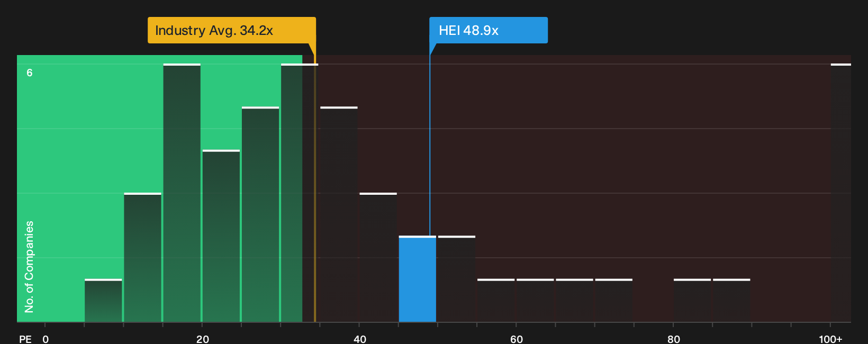Click the x-axis value 40
The height and width of the screenshot is (344, 868).
click(360, 339)
